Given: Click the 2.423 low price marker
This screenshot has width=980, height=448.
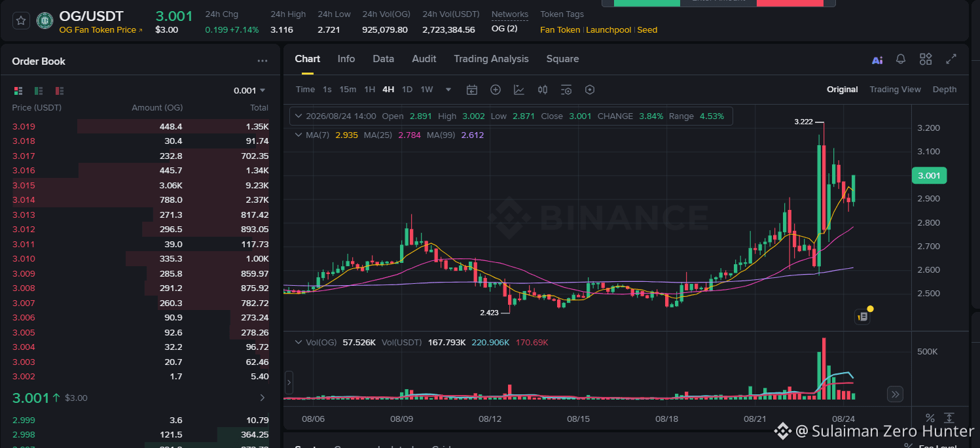Looking at the screenshot, I should pyautogui.click(x=489, y=313).
